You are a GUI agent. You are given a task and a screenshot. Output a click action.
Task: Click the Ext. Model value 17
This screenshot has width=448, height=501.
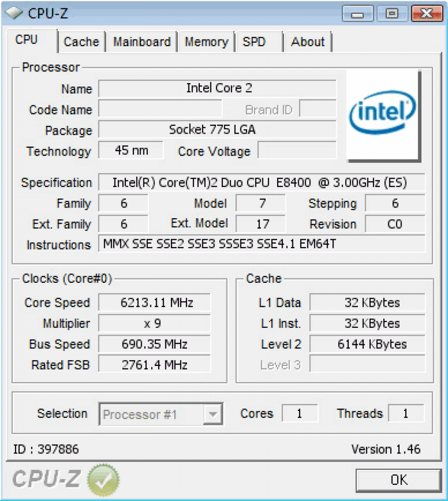pos(260,224)
